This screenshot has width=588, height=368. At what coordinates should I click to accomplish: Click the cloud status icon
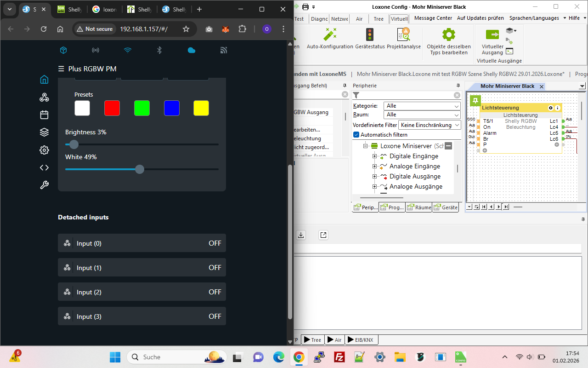coord(192,50)
